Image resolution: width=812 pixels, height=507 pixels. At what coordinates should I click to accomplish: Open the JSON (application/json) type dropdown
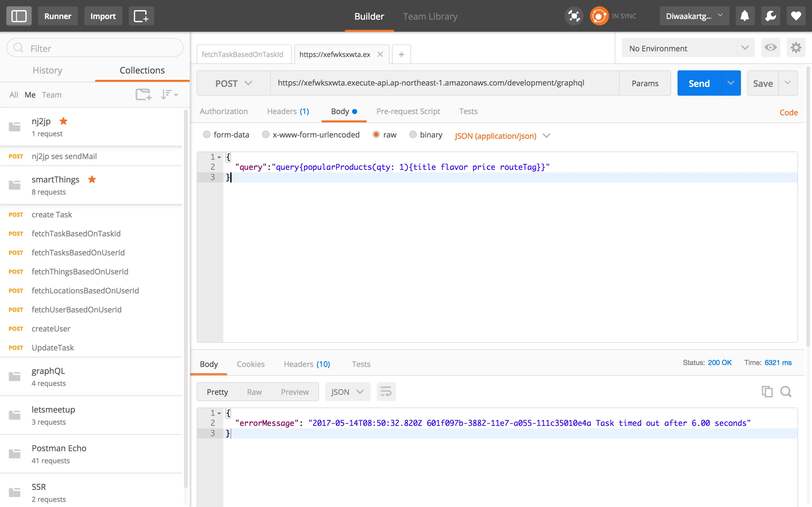tap(502, 136)
